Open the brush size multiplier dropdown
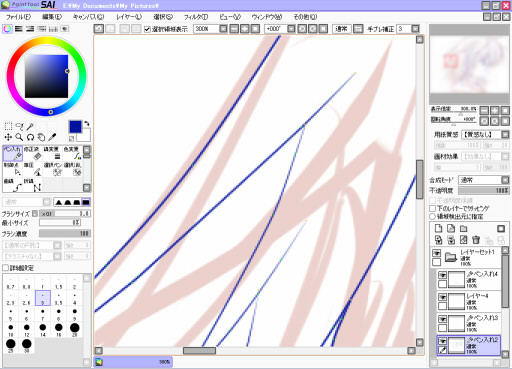Viewport: 512px width, 369px height. (35, 214)
